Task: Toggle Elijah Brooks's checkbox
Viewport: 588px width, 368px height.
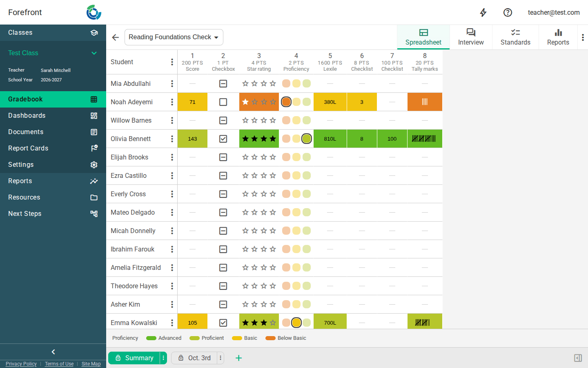Action: 223,157
